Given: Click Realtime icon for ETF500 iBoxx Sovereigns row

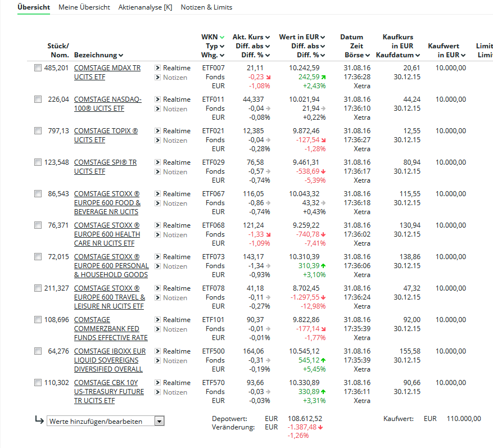Looking at the screenshot, I should pos(157,351).
